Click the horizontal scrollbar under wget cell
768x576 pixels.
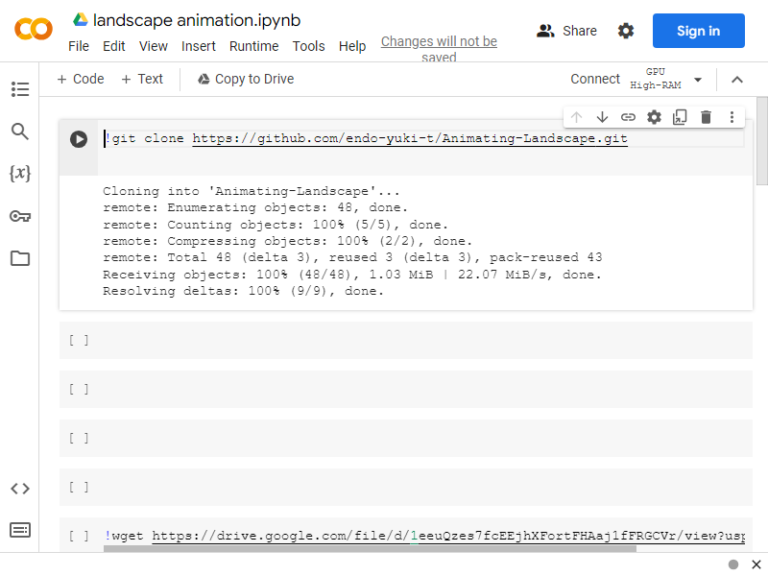tap(370, 549)
